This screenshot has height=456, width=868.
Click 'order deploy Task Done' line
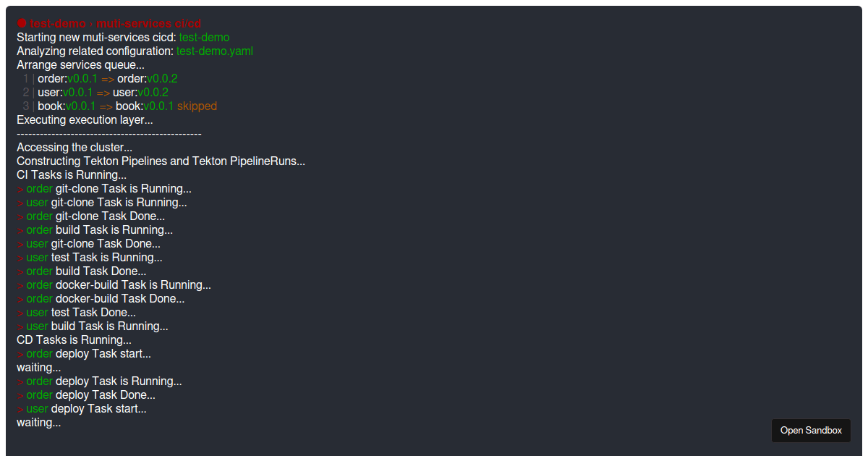coord(86,395)
